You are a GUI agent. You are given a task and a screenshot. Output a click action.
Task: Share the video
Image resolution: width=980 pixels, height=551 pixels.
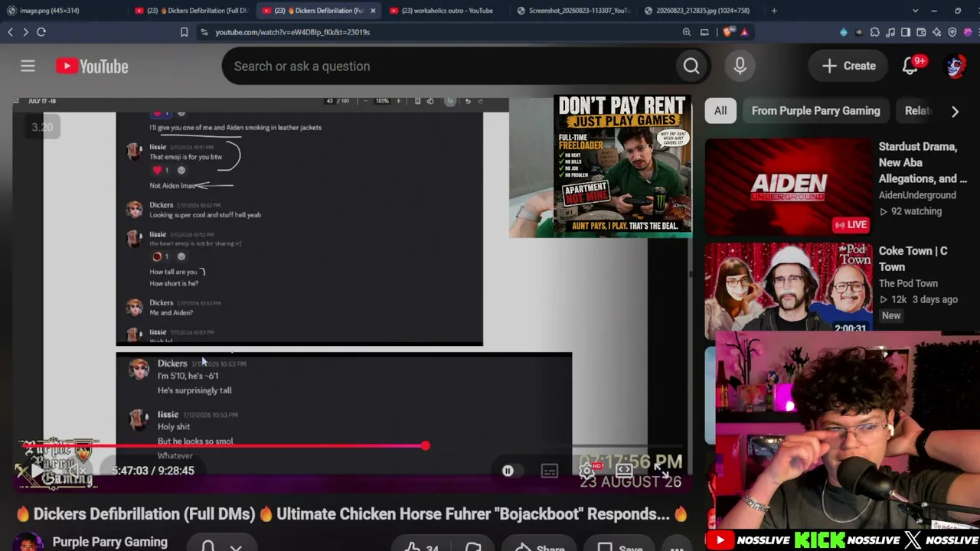[541, 547]
